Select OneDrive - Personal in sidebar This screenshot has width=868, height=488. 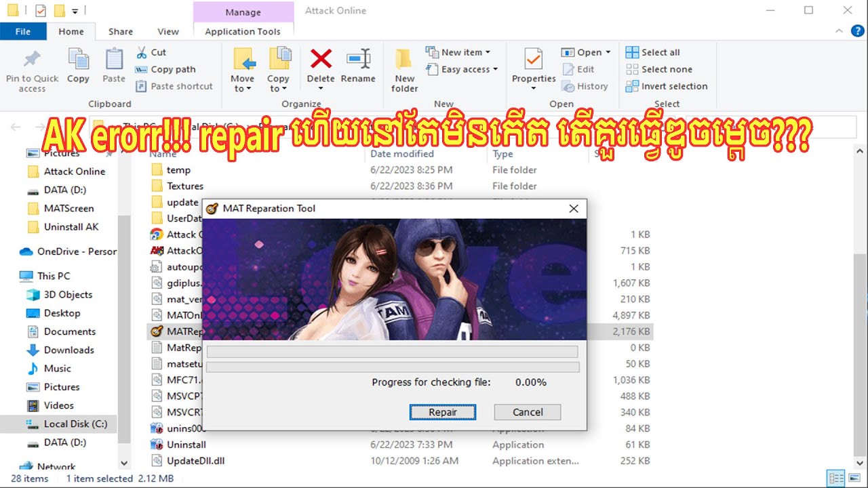[x=68, y=251]
